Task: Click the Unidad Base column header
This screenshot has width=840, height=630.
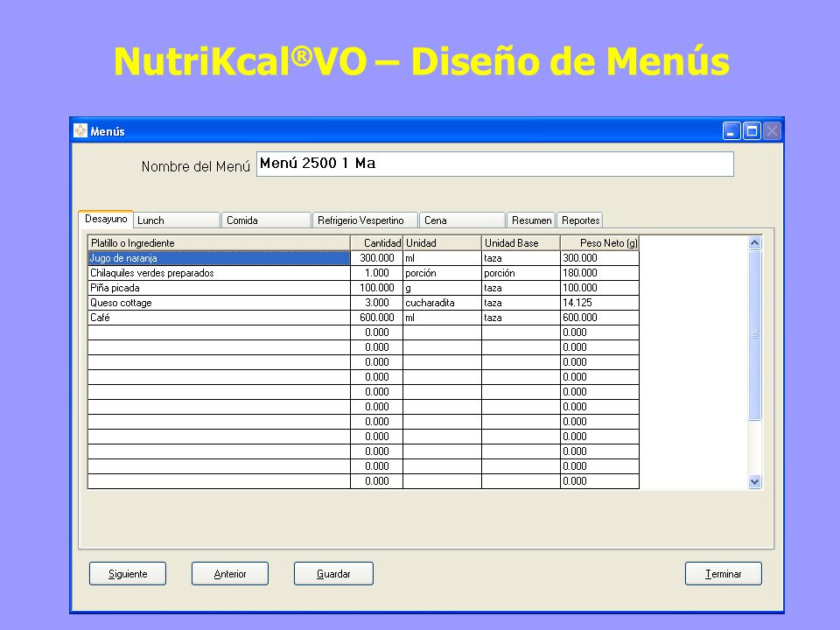Action: [x=521, y=243]
